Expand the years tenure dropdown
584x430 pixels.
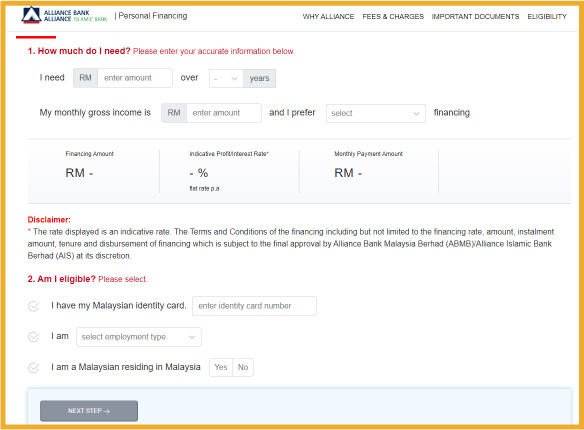point(226,78)
